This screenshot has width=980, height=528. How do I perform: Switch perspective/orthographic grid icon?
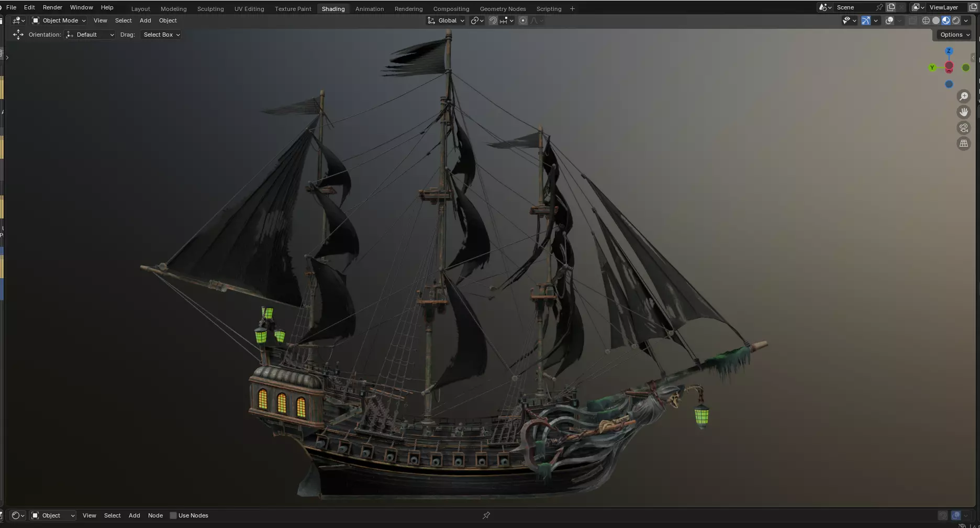[x=964, y=144]
